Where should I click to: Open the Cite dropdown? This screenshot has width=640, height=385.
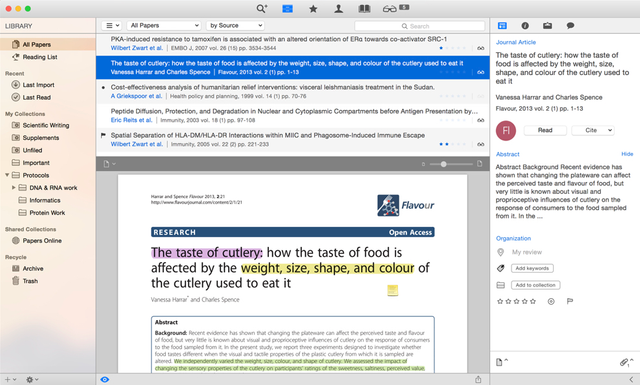tap(593, 130)
